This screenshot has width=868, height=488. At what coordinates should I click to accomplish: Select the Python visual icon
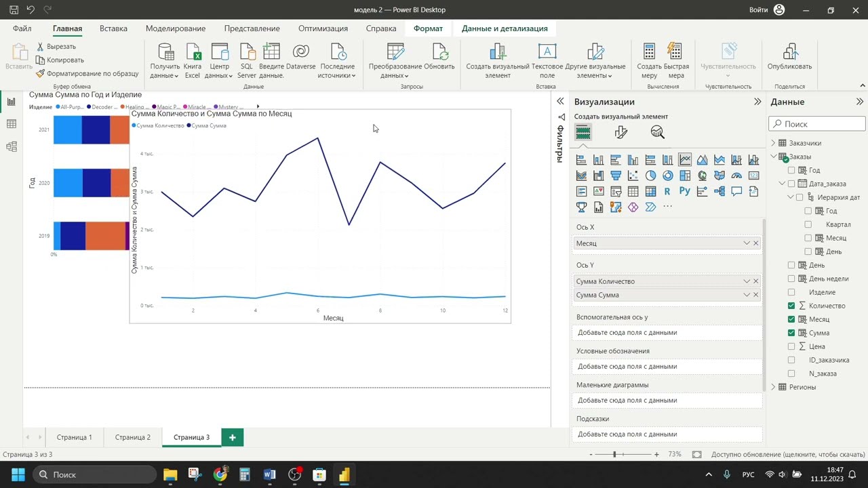point(685,191)
